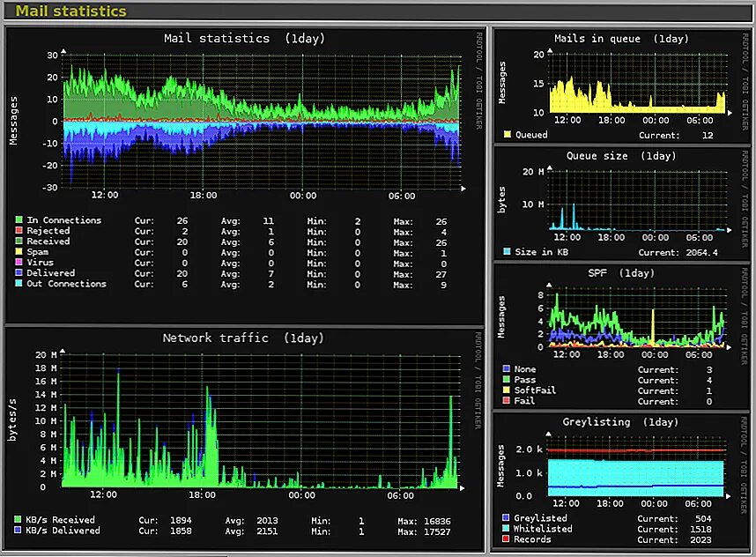
Task: Click the Records red legend swatch
Action: (506, 539)
